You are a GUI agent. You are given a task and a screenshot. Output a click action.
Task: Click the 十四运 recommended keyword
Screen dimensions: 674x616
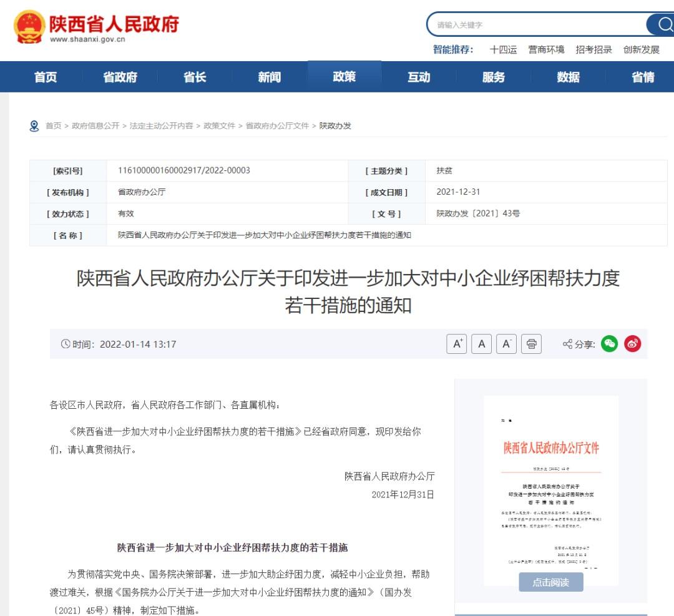tap(504, 49)
